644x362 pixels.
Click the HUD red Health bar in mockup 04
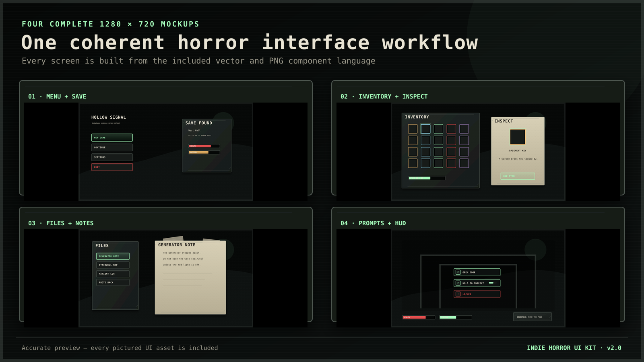419,317
